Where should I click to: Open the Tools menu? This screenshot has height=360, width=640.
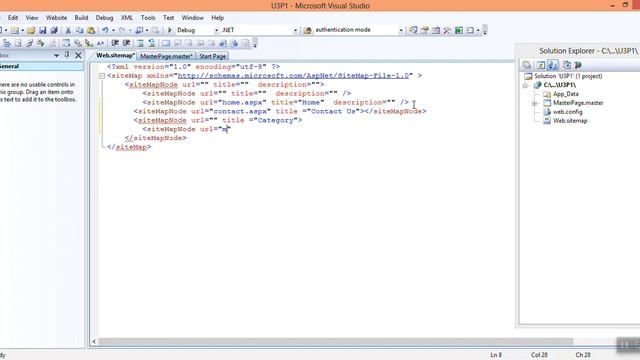click(148, 18)
